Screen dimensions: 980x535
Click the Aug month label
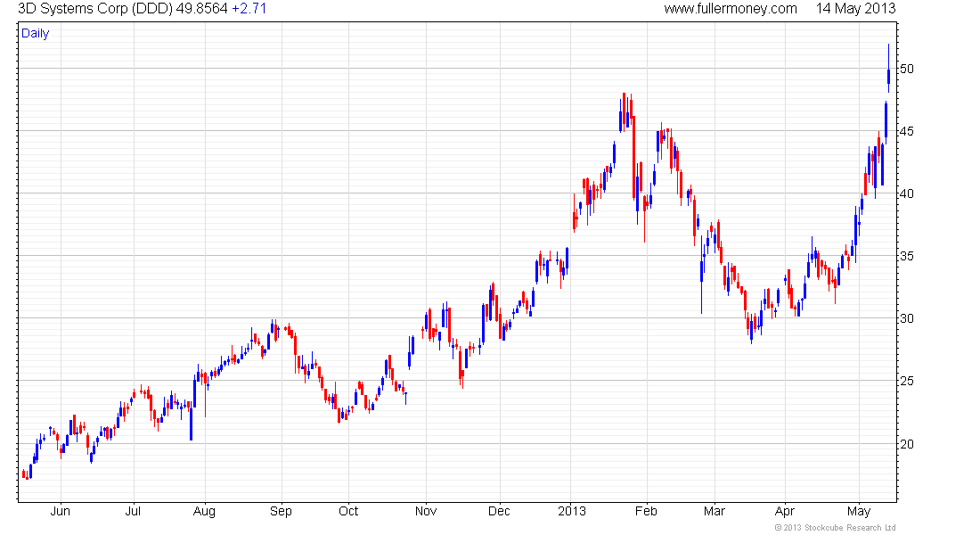204,512
